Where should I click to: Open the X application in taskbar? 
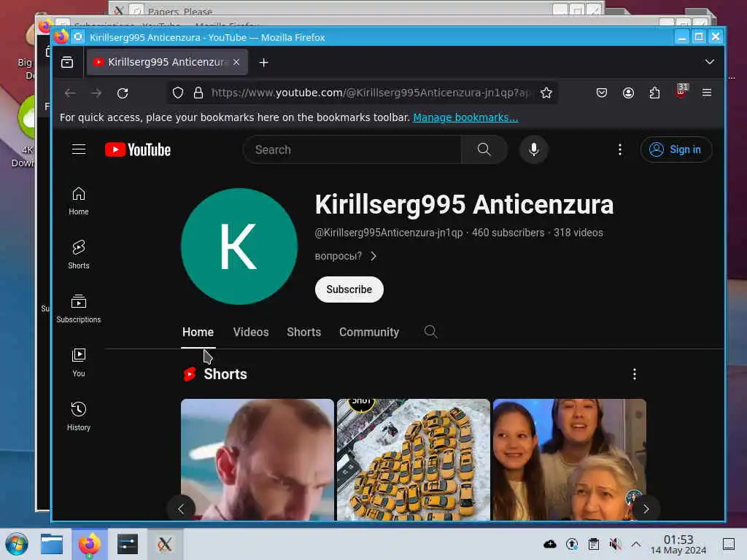pyautogui.click(x=165, y=544)
